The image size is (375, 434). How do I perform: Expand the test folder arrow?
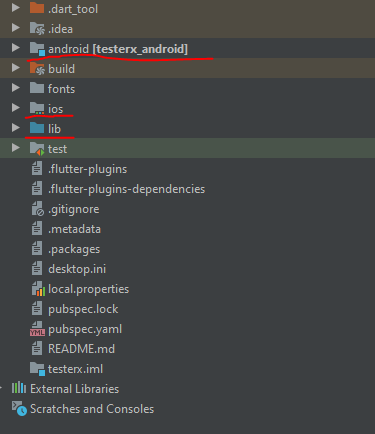coord(15,148)
